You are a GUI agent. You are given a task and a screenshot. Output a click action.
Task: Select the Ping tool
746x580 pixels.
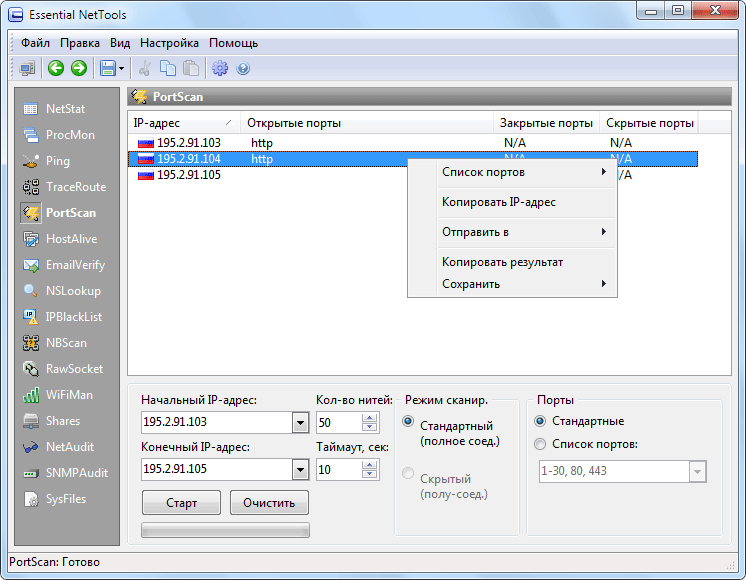(47, 161)
